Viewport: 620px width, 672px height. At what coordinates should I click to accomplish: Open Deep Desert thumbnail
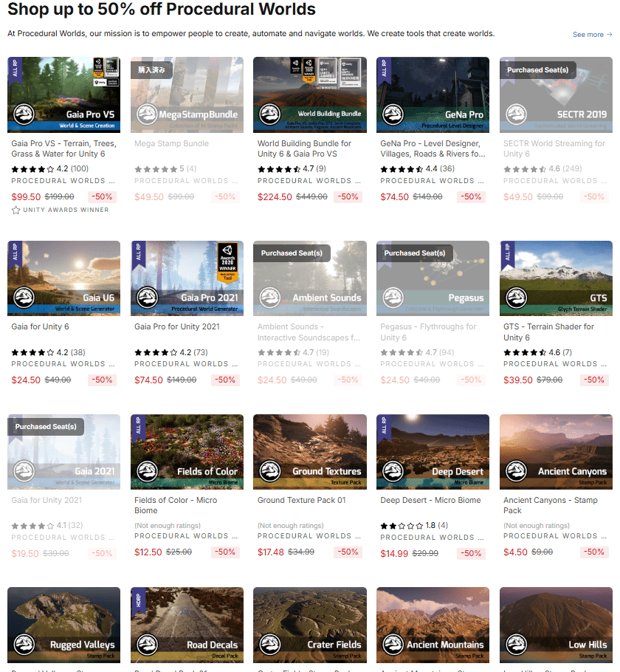(433, 452)
